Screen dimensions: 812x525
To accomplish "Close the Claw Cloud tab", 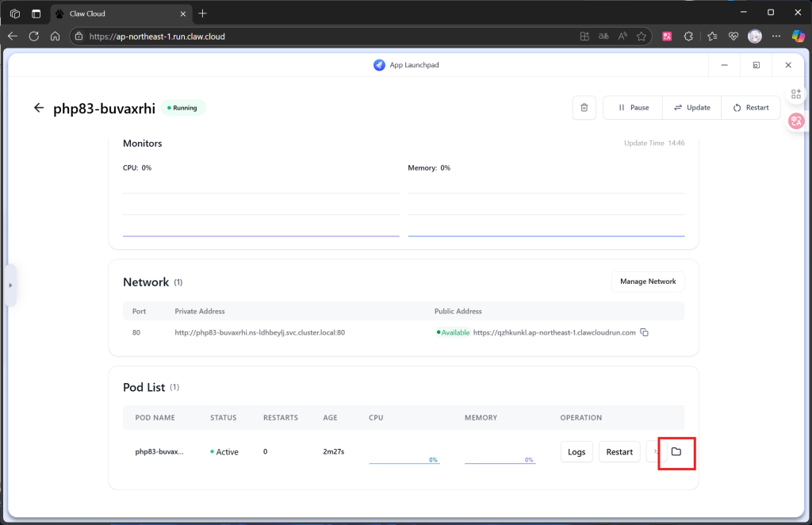I will 183,14.
